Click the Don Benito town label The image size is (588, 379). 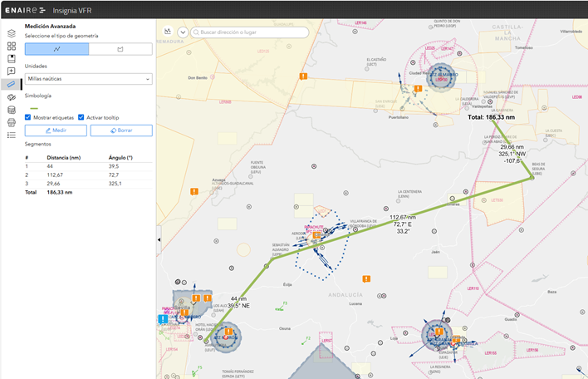pos(198,77)
